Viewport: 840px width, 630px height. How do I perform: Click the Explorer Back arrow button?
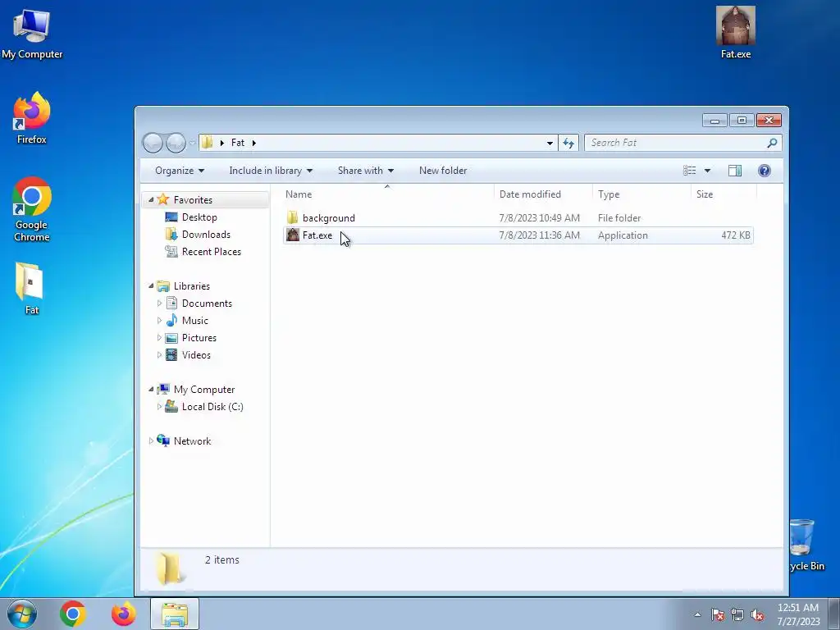[x=153, y=143]
